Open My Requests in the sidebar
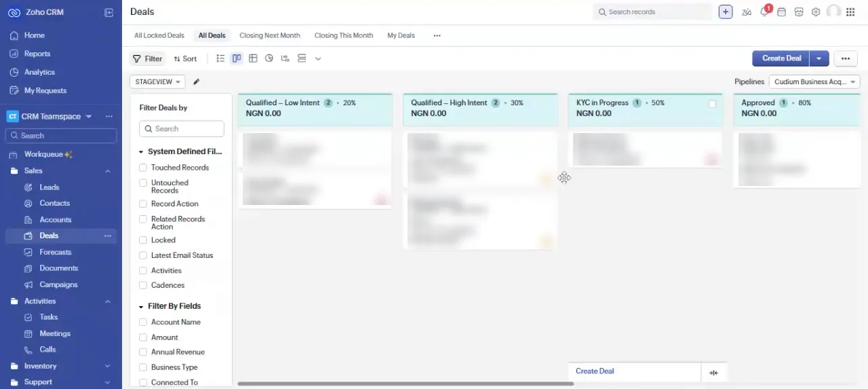 45,90
